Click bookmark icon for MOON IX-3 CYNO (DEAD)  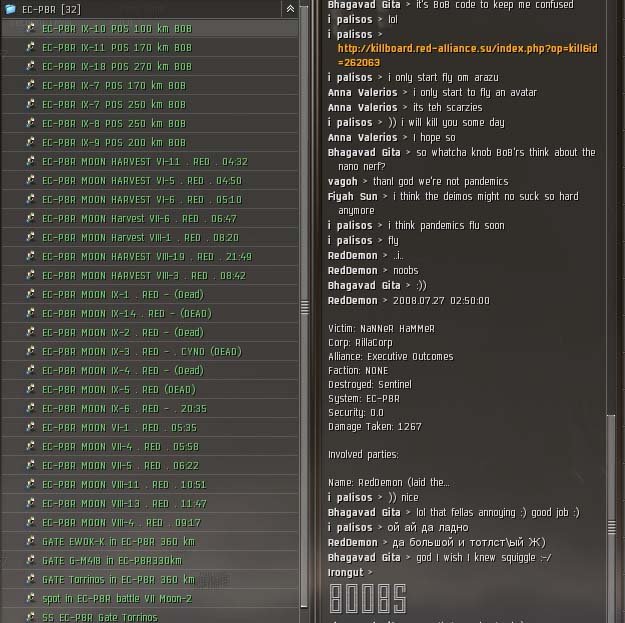click(30, 351)
